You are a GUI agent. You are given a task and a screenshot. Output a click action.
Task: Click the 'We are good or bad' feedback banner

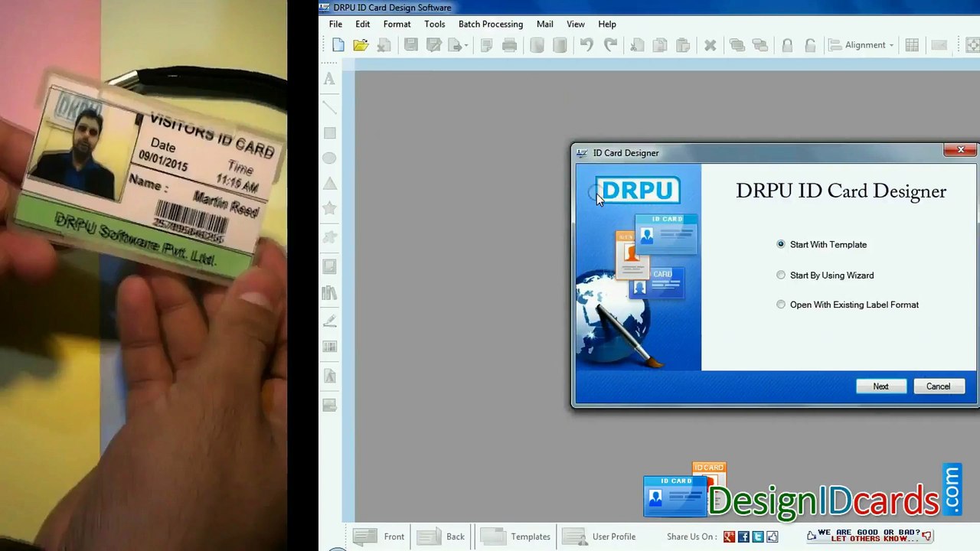pyautogui.click(x=870, y=536)
